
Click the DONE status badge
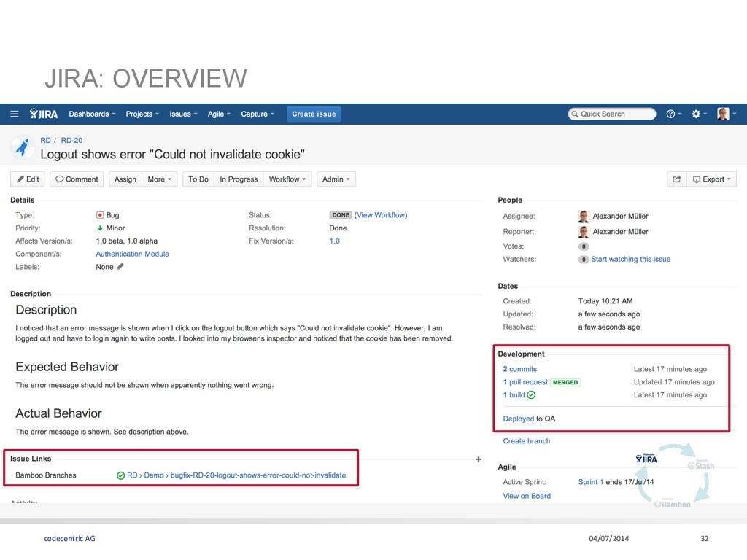pyautogui.click(x=341, y=215)
